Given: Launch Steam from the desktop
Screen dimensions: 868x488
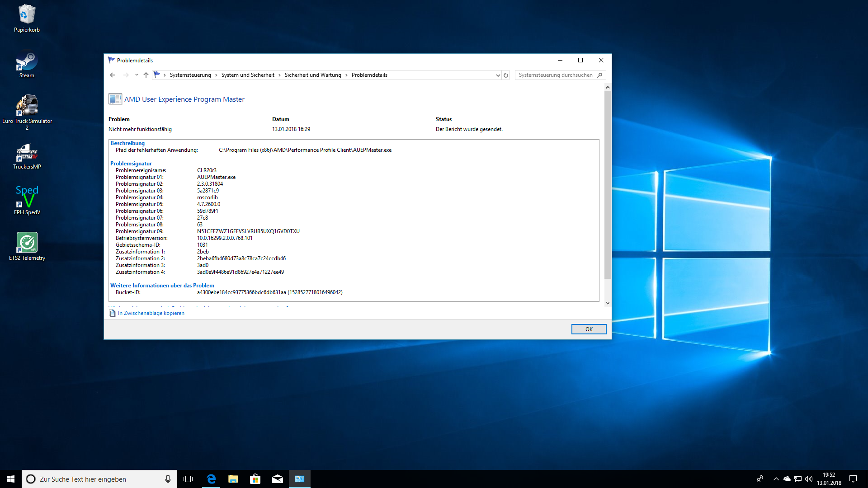Looking at the screenshot, I should [27, 64].
